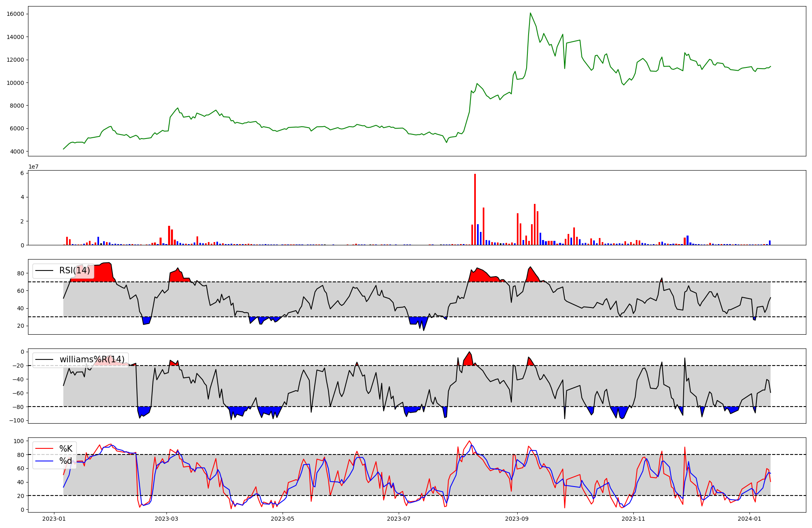Image resolution: width=812 pixels, height=528 pixels.
Task: Click the 2023-03 x-axis date label
Action: pos(166,519)
